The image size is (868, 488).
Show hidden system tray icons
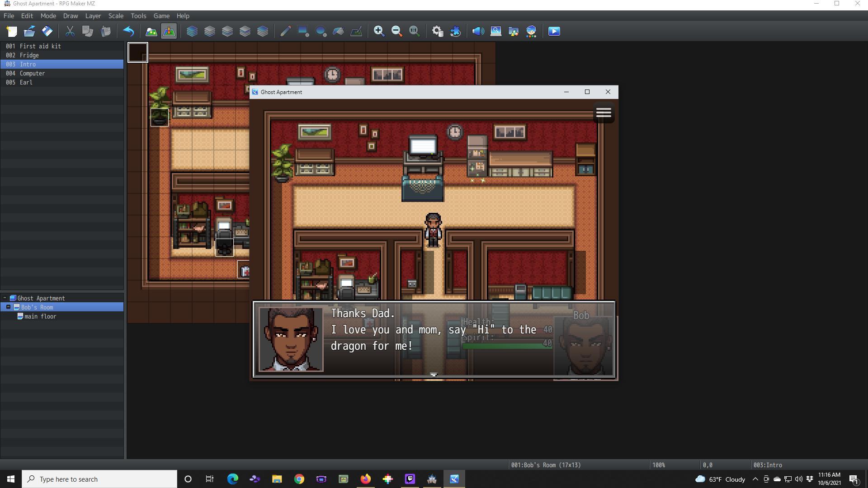coord(755,479)
